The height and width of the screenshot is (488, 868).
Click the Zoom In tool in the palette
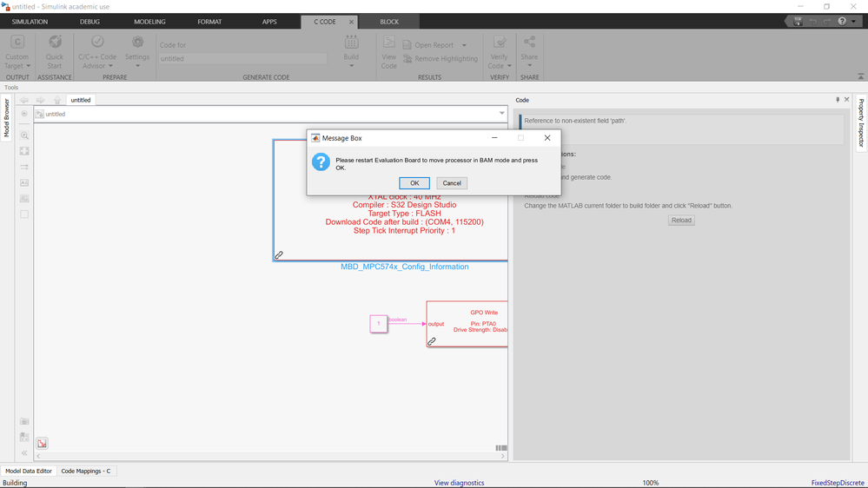tap(24, 135)
